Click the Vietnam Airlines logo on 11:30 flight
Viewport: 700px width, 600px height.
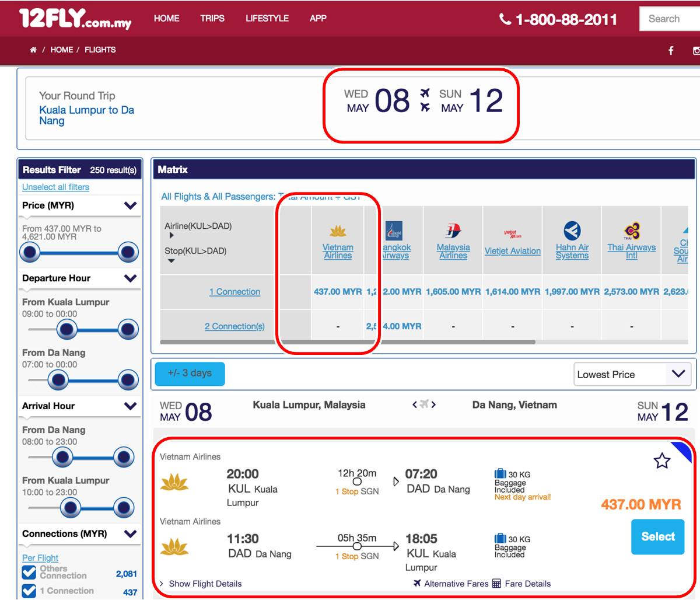(174, 547)
